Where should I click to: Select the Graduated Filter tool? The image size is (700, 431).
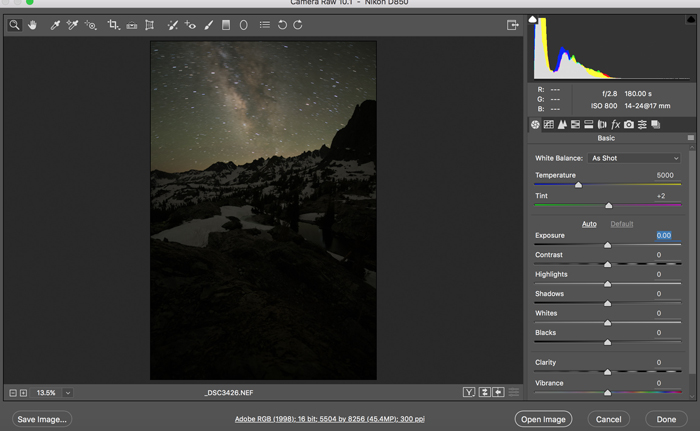[226, 25]
